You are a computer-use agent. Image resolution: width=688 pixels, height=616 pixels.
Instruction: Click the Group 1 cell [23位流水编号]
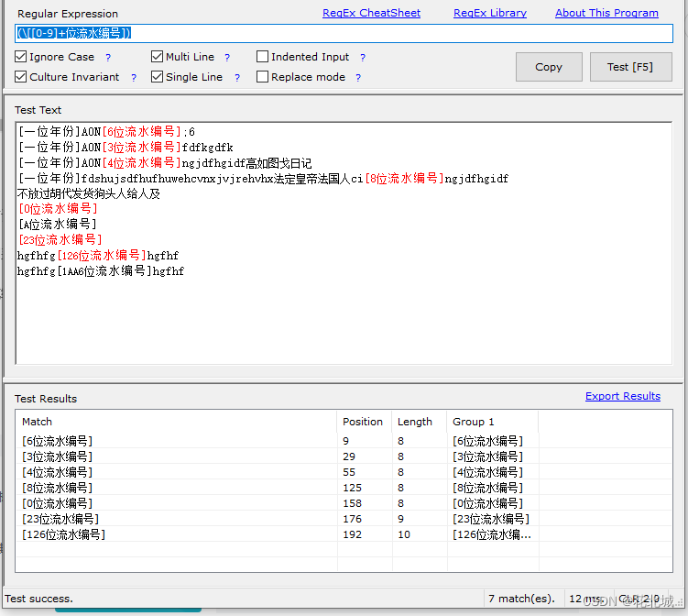[x=491, y=519]
